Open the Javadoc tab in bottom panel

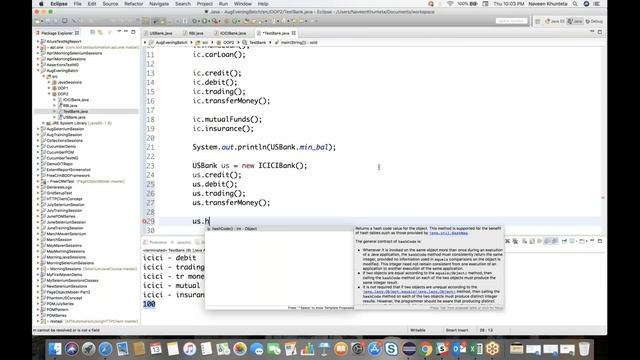point(181,242)
